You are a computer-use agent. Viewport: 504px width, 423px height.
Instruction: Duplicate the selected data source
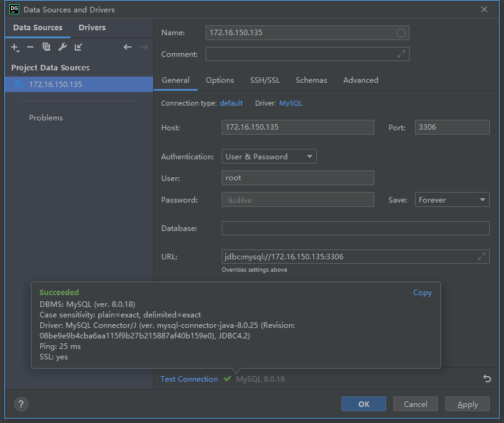click(46, 47)
